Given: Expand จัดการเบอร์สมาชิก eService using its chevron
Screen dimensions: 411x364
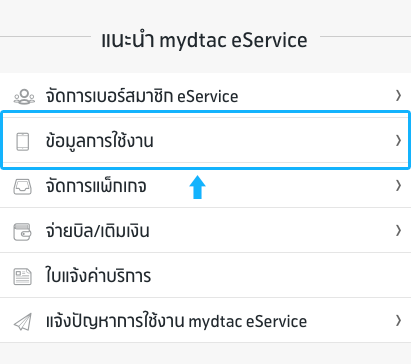Looking at the screenshot, I should click(398, 96).
